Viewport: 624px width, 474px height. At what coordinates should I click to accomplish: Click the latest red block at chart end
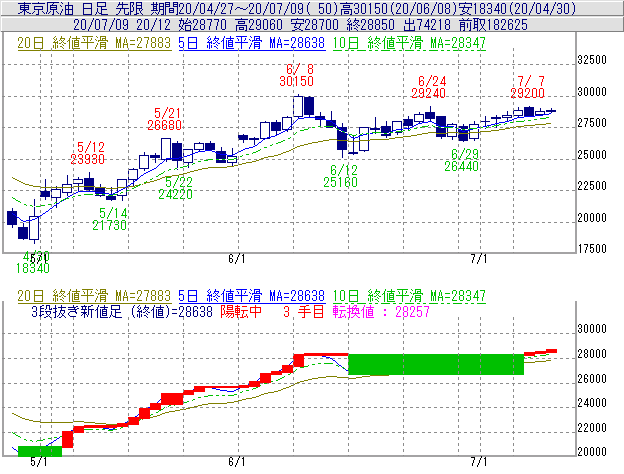(552, 351)
